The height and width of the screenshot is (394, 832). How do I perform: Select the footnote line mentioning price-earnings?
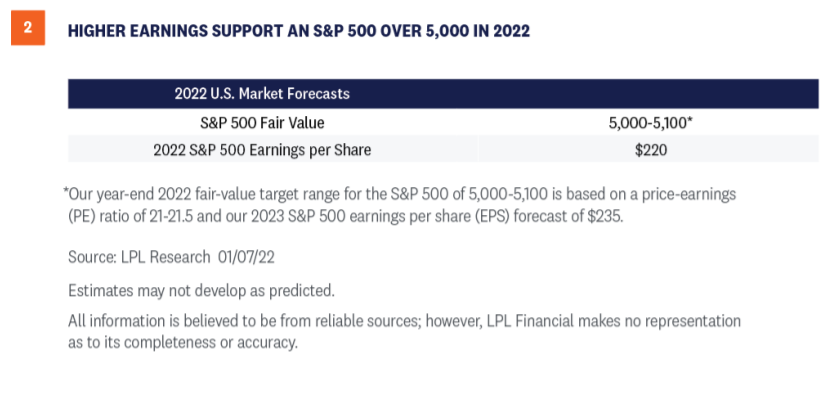400,195
